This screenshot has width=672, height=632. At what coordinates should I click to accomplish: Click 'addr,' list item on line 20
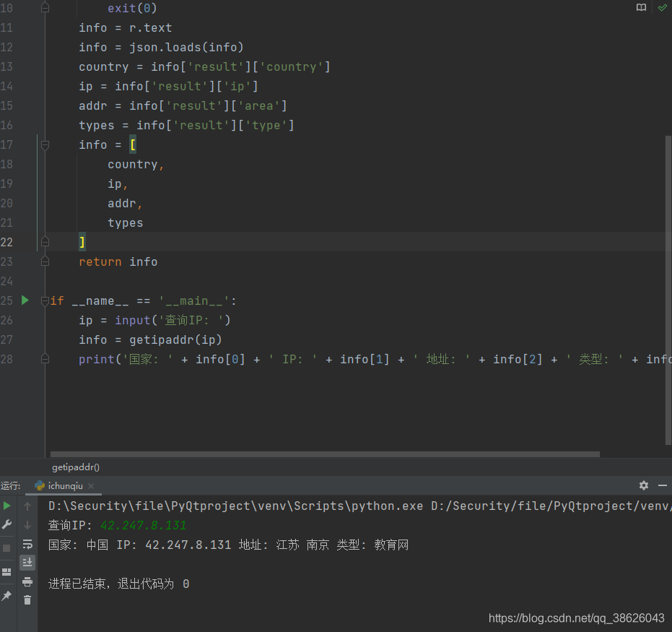point(125,203)
